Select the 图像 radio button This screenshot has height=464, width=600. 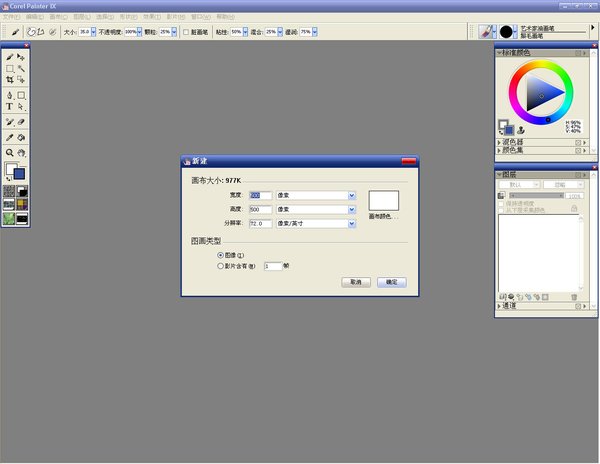pos(220,255)
